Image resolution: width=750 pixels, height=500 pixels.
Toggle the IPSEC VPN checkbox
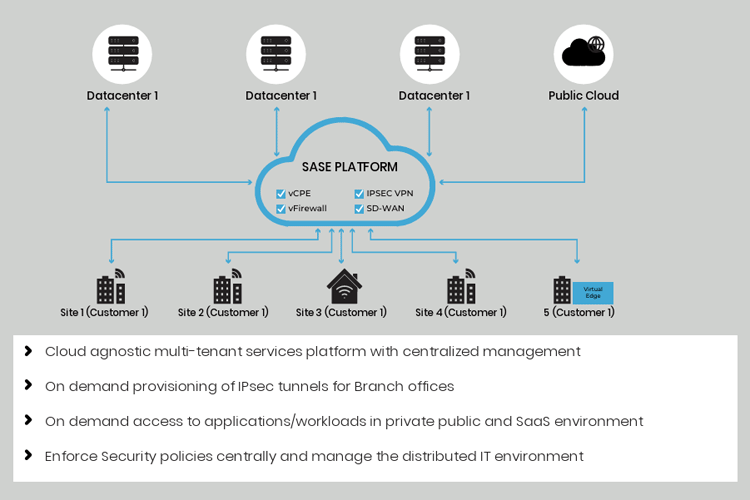[x=359, y=194]
